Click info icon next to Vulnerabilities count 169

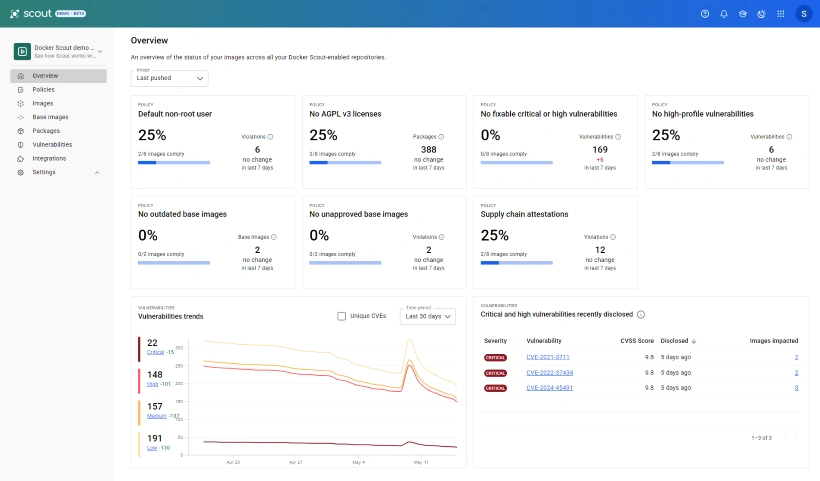pyautogui.click(x=618, y=137)
